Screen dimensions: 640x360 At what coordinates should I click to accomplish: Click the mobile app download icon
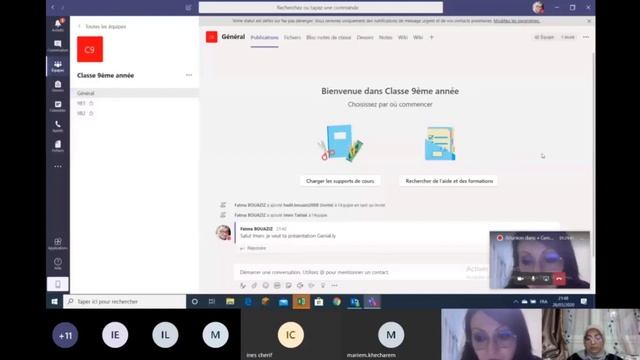58,284
